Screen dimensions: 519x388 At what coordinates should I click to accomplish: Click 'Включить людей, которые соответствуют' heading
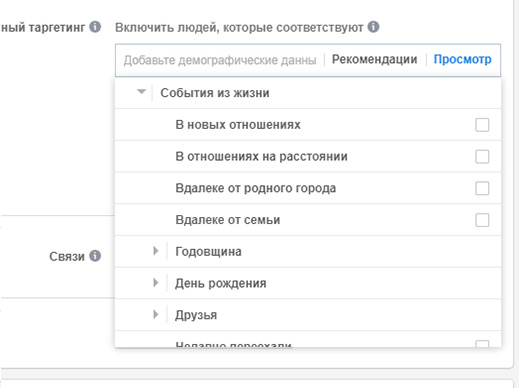(x=239, y=27)
